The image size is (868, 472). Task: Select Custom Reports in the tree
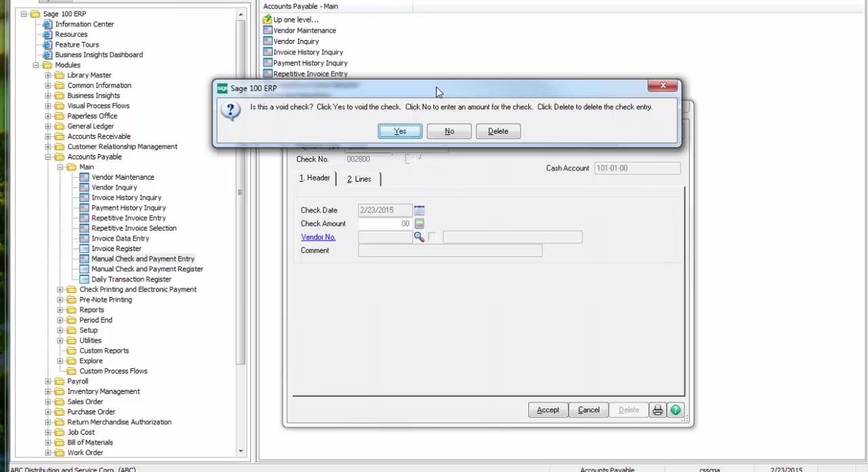pos(104,351)
